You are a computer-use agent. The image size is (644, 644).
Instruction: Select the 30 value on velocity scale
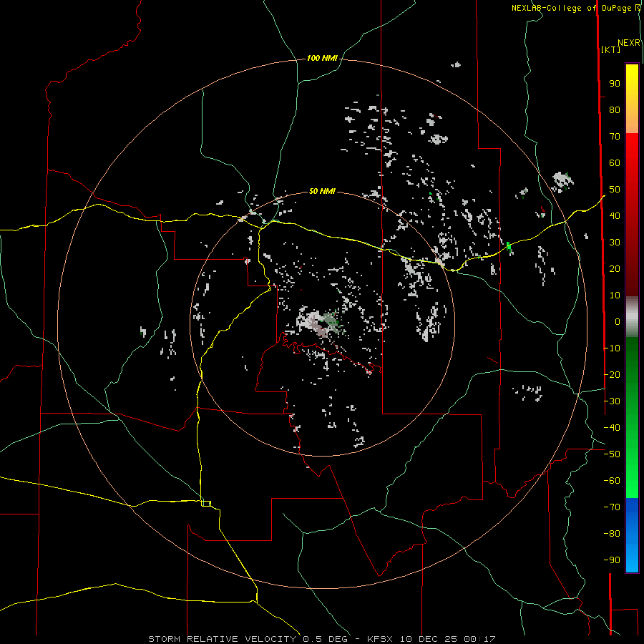tap(615, 243)
